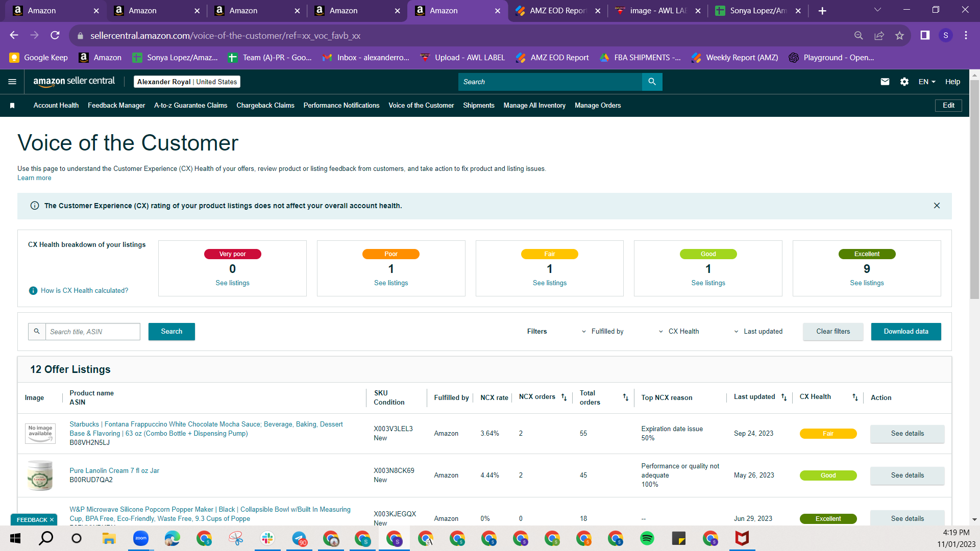Open Feedback Manager menu item
This screenshot has width=980, height=551.
click(x=116, y=106)
